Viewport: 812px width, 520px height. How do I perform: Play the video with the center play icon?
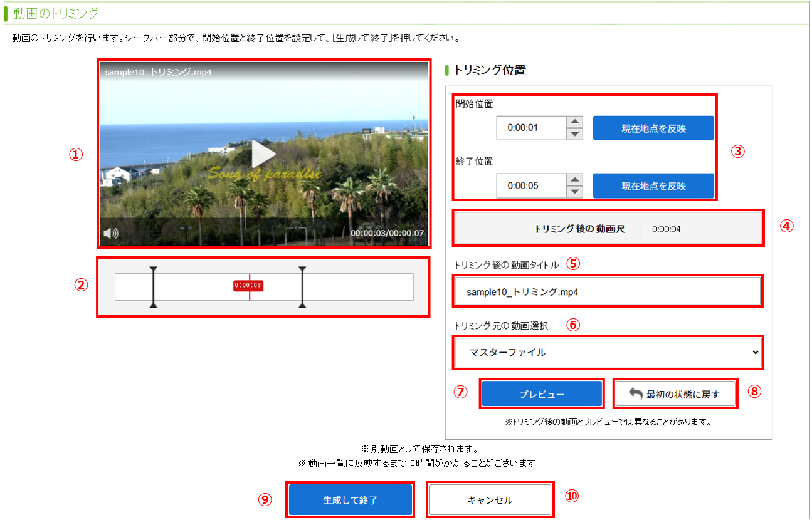pyautogui.click(x=264, y=153)
